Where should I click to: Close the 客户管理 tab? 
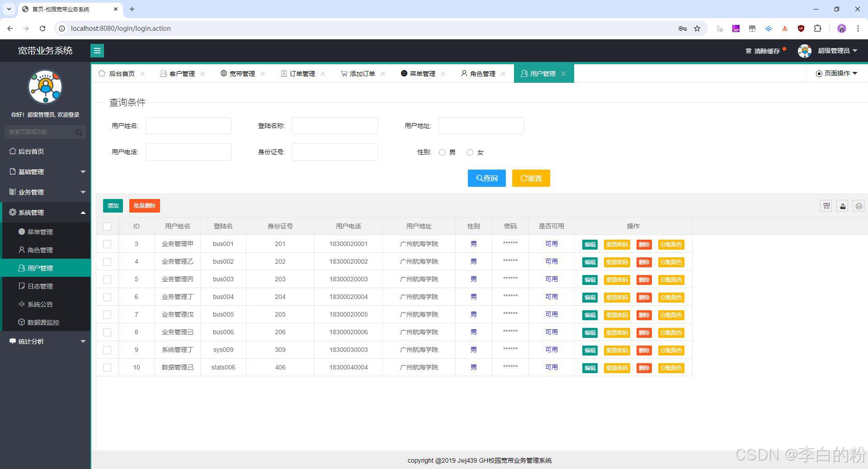coord(203,74)
